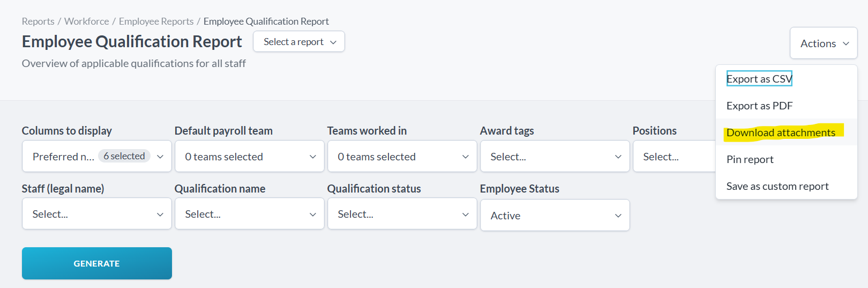Open the Select a report dropdown
Image resolution: width=868 pixels, height=288 pixels.
point(299,42)
